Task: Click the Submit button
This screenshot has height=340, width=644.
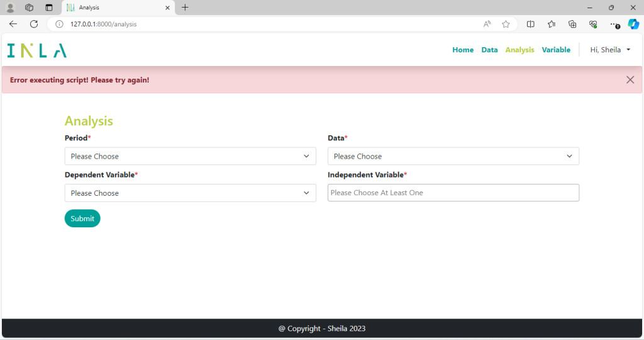Action: coord(82,218)
